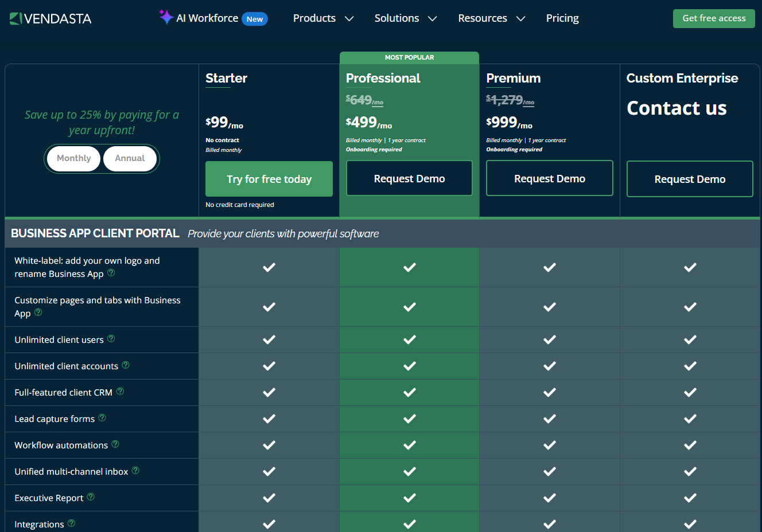
Task: Click the crossed-out $649 price
Action: pos(364,100)
